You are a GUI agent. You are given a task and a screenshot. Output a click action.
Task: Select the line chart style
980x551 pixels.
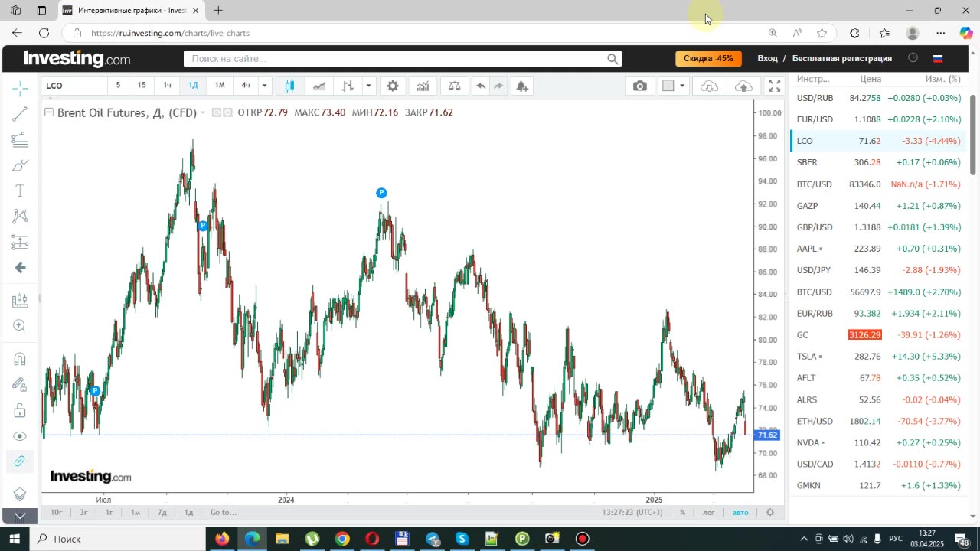pyautogui.click(x=318, y=86)
